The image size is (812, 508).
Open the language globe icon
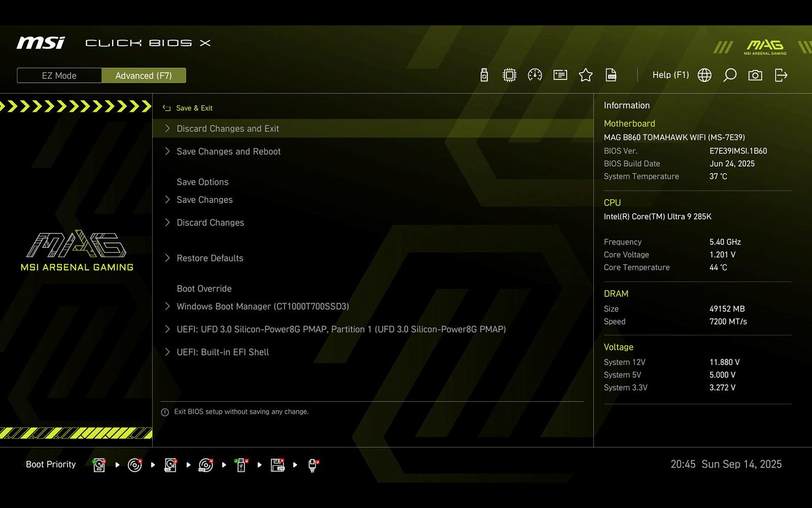click(704, 75)
